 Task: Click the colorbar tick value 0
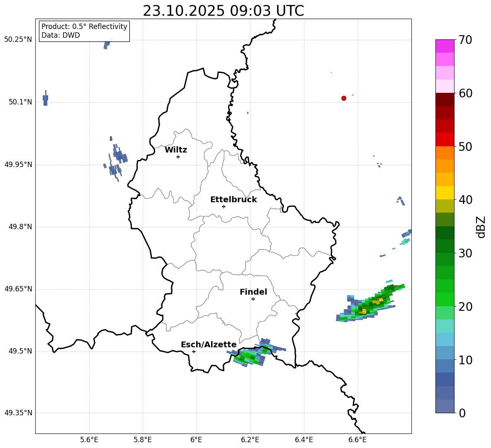point(462,413)
